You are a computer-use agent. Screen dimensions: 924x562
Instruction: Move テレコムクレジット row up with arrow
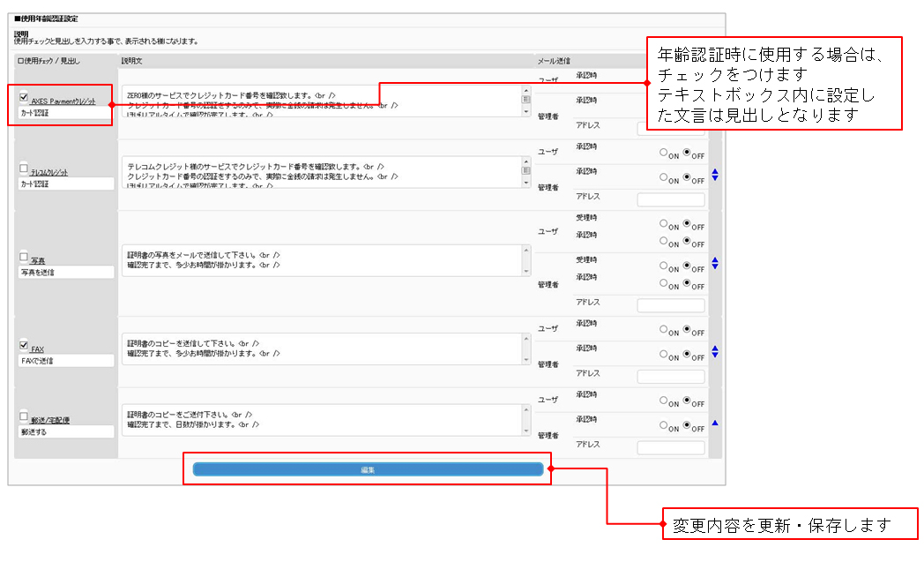[715, 171]
